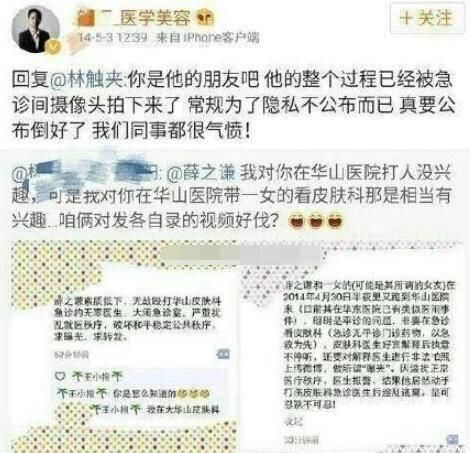Open the _医学美容 username profile link
The image size is (470, 453).
[134, 17]
